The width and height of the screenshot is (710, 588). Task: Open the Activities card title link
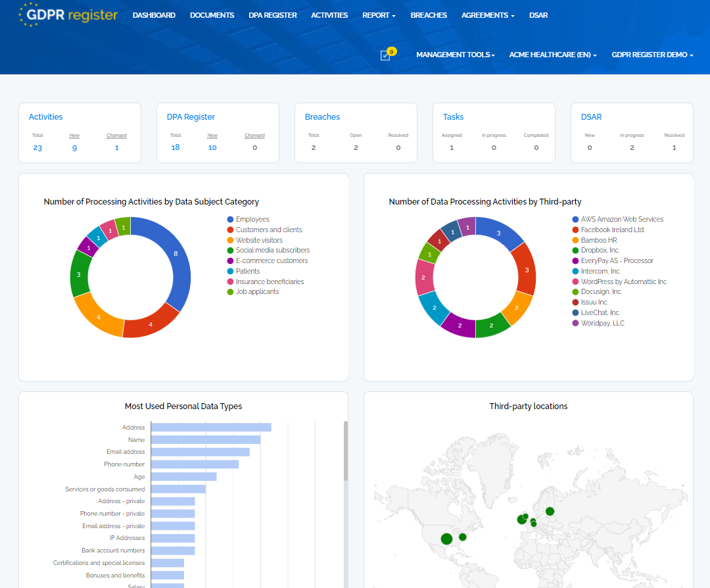point(46,117)
